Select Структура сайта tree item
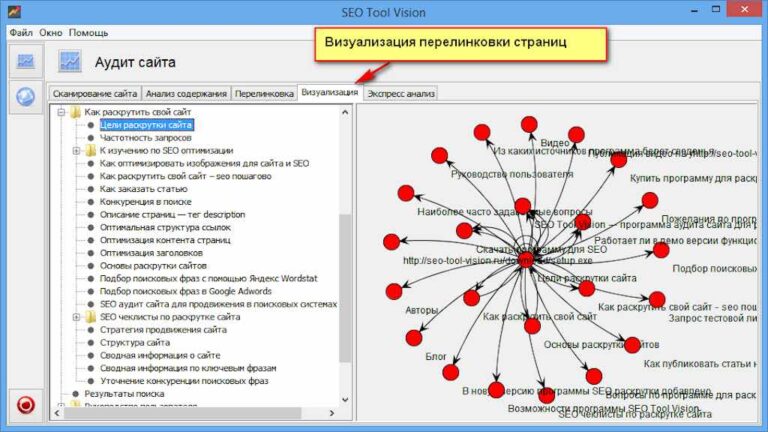 tap(135, 342)
